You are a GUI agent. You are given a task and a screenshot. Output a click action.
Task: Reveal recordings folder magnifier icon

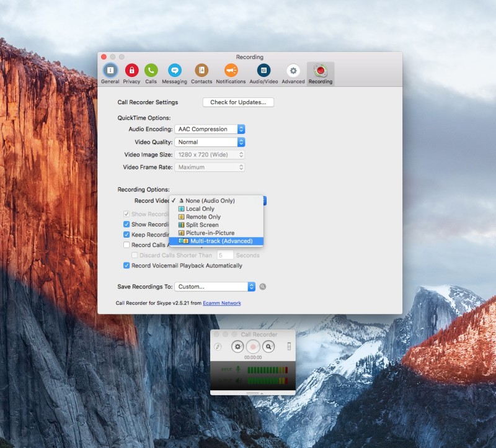pos(262,287)
